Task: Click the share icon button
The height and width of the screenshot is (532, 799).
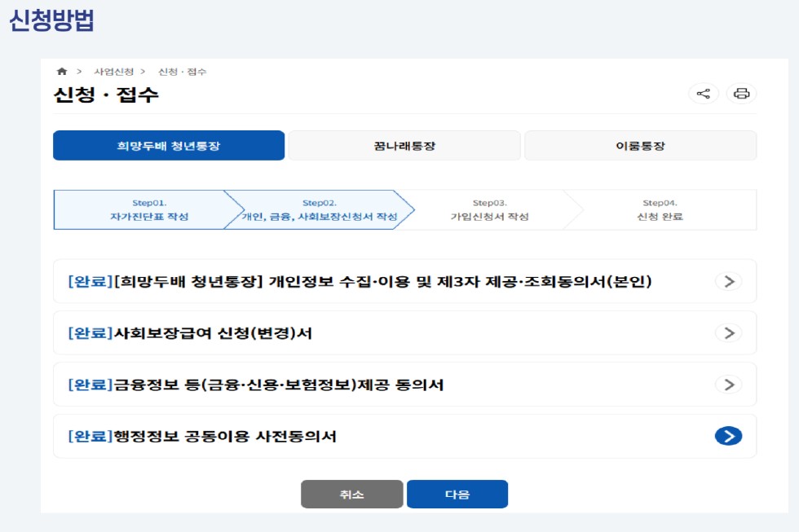Action: coord(703,94)
